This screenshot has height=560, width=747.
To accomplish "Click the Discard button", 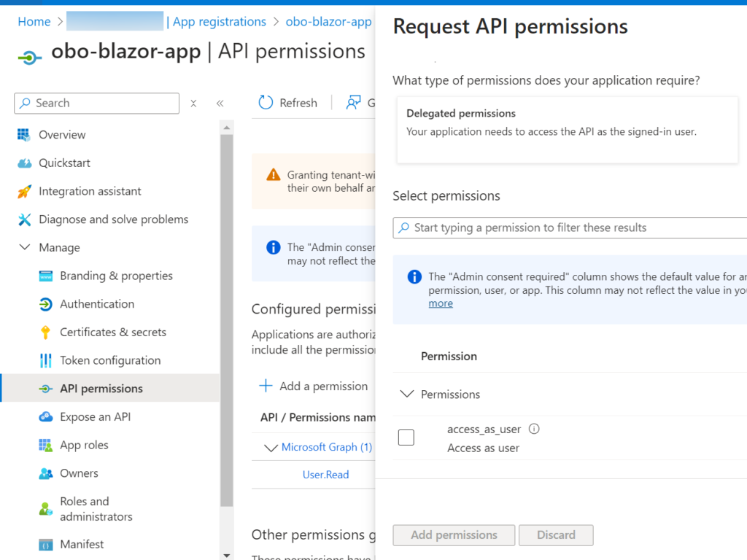I will (x=556, y=535).
